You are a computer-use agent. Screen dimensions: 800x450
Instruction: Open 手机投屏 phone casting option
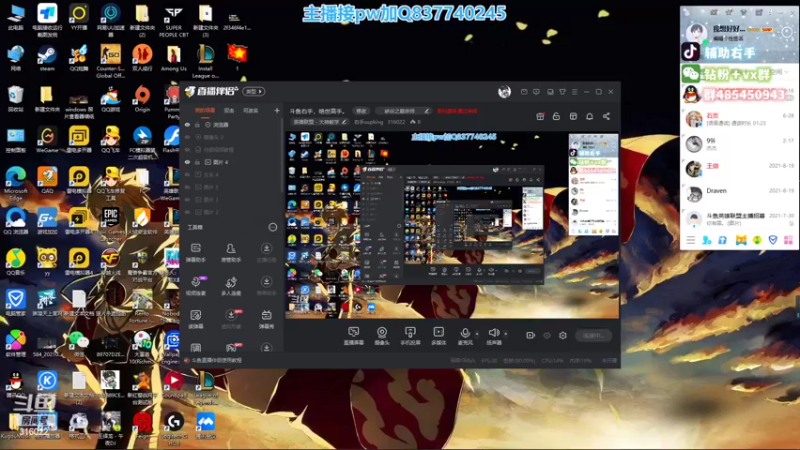tap(410, 336)
